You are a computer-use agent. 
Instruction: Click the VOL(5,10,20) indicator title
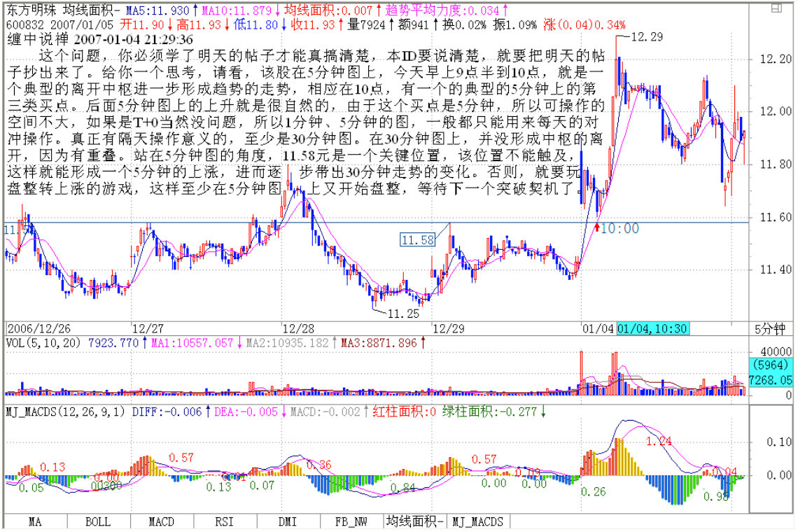[x=43, y=342]
